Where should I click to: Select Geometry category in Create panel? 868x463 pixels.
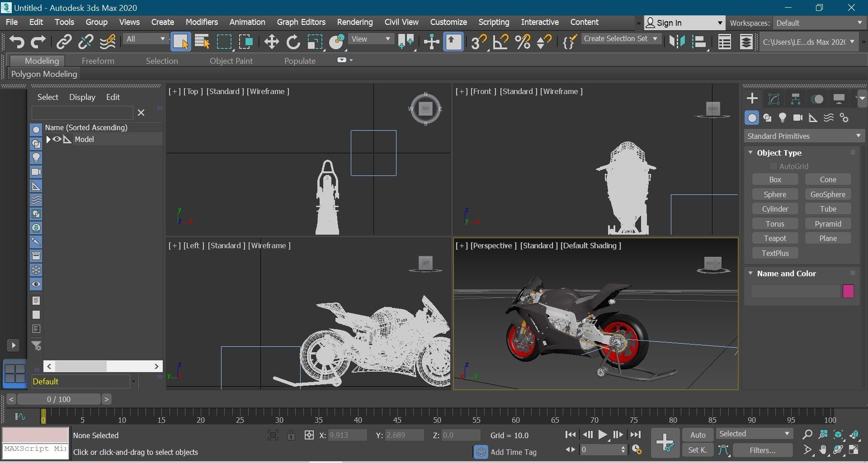[752, 118]
